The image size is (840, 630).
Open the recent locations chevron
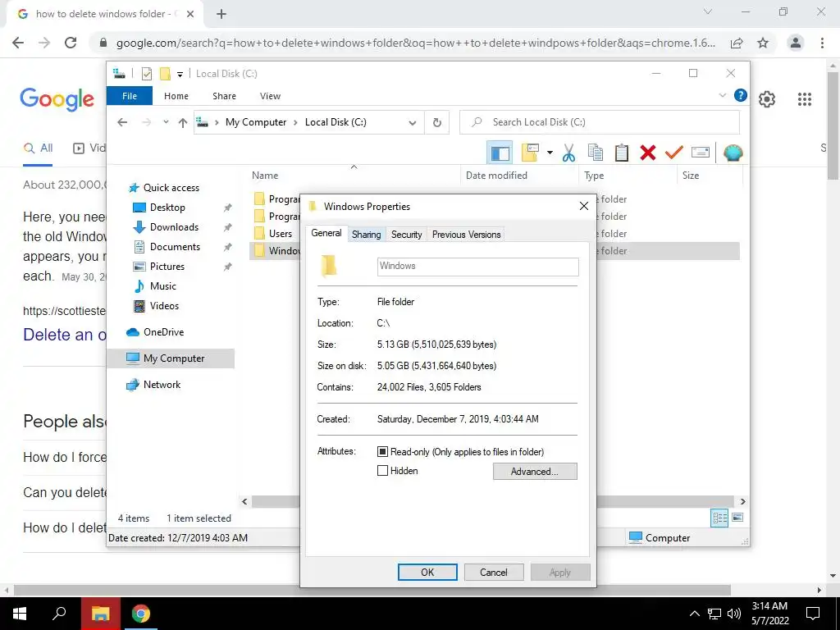pyautogui.click(x=166, y=122)
